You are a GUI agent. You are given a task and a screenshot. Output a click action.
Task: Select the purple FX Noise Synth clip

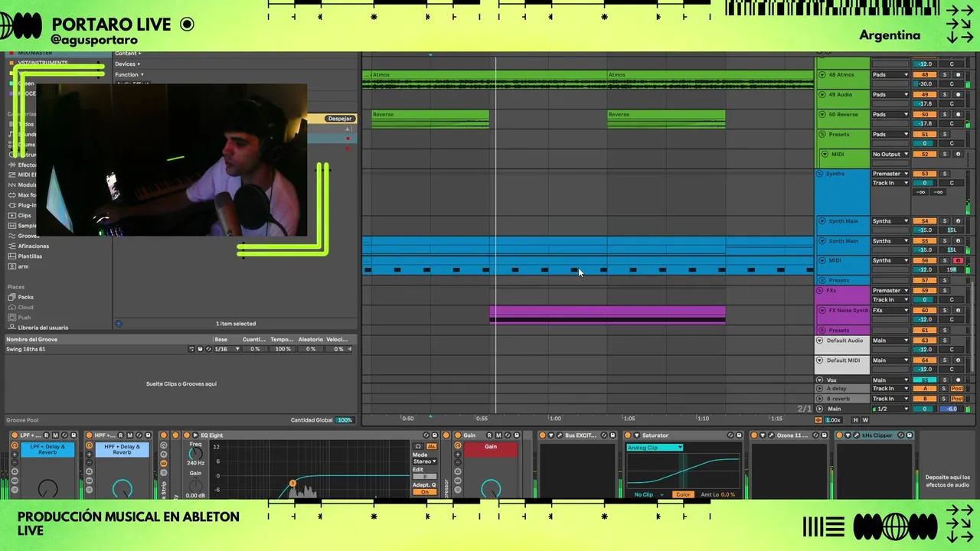[607, 315]
